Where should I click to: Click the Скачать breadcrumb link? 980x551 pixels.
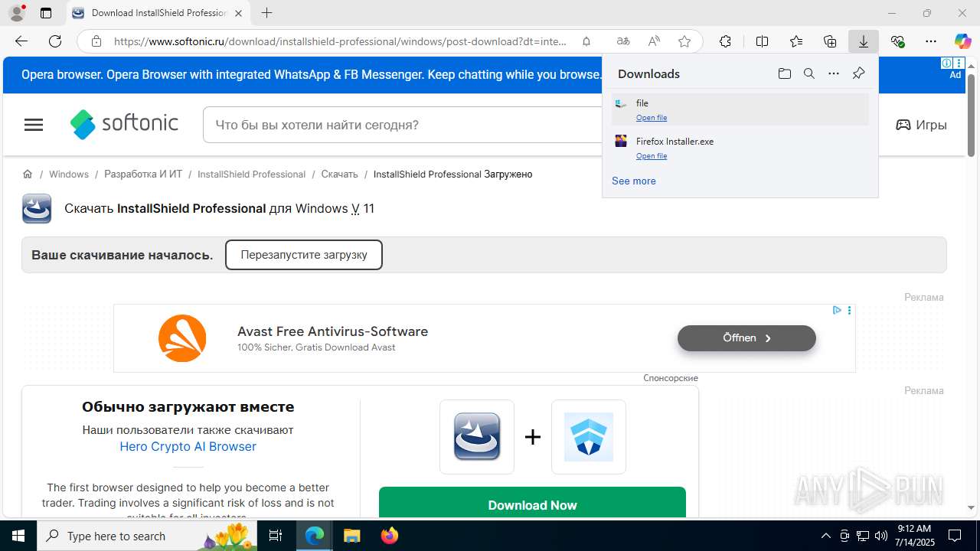coord(339,174)
